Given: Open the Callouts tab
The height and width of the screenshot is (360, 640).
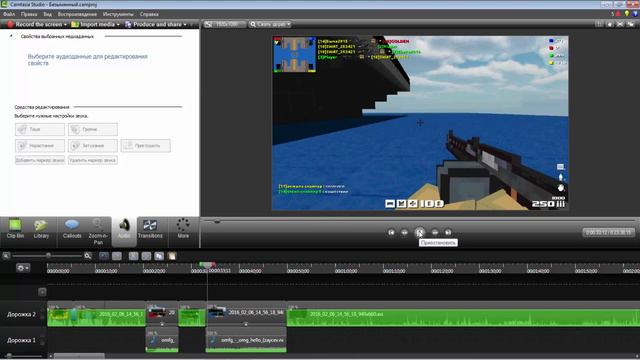Looking at the screenshot, I should (x=72, y=229).
